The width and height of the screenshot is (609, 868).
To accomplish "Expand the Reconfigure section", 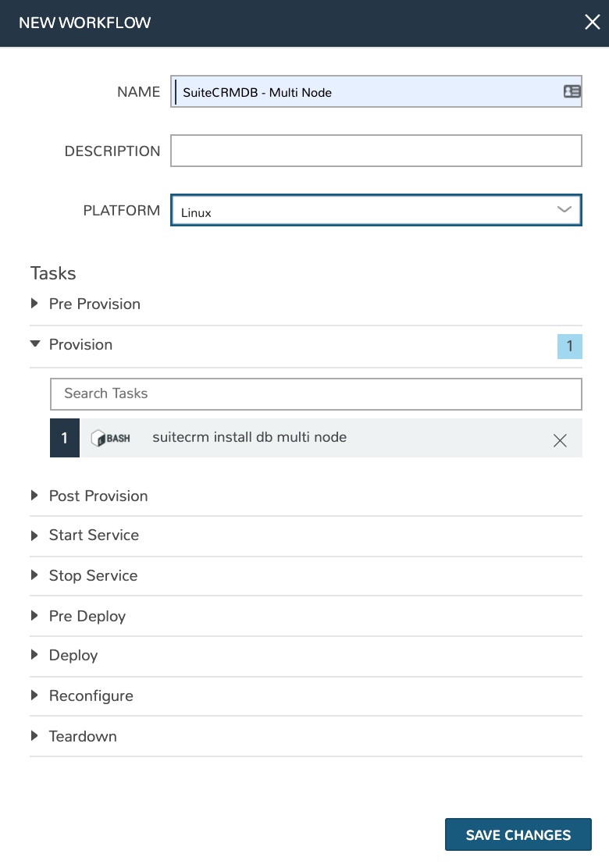I will click(x=91, y=695).
